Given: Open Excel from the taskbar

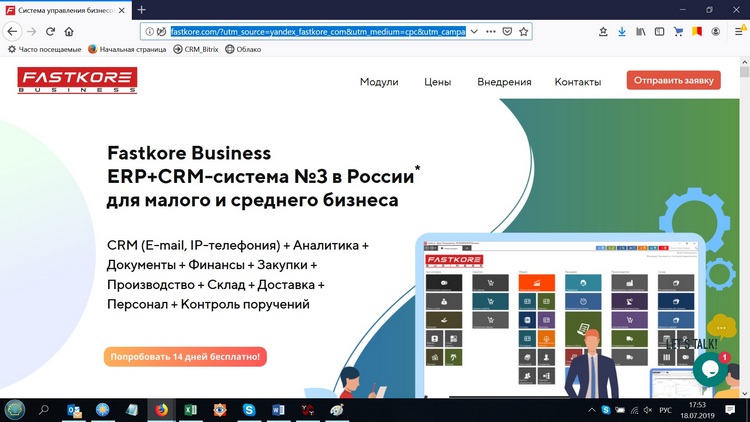Looking at the screenshot, I should click(x=190, y=410).
